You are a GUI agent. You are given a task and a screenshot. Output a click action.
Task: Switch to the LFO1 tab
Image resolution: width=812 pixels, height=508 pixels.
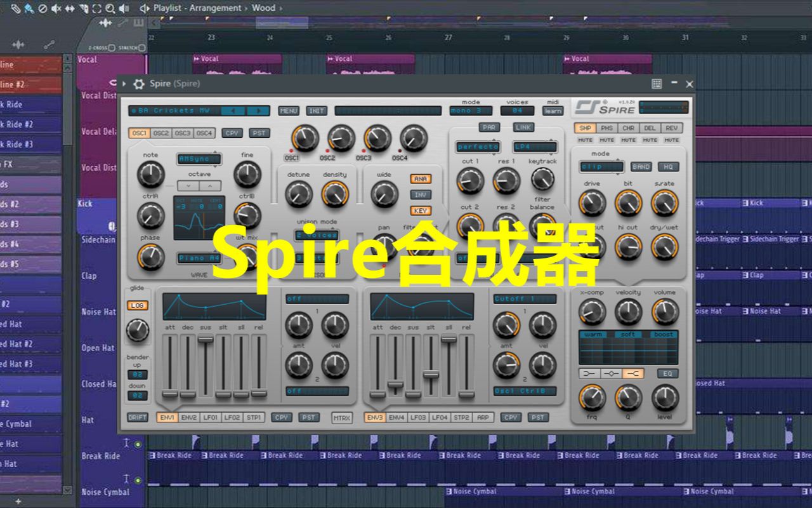tap(210, 418)
